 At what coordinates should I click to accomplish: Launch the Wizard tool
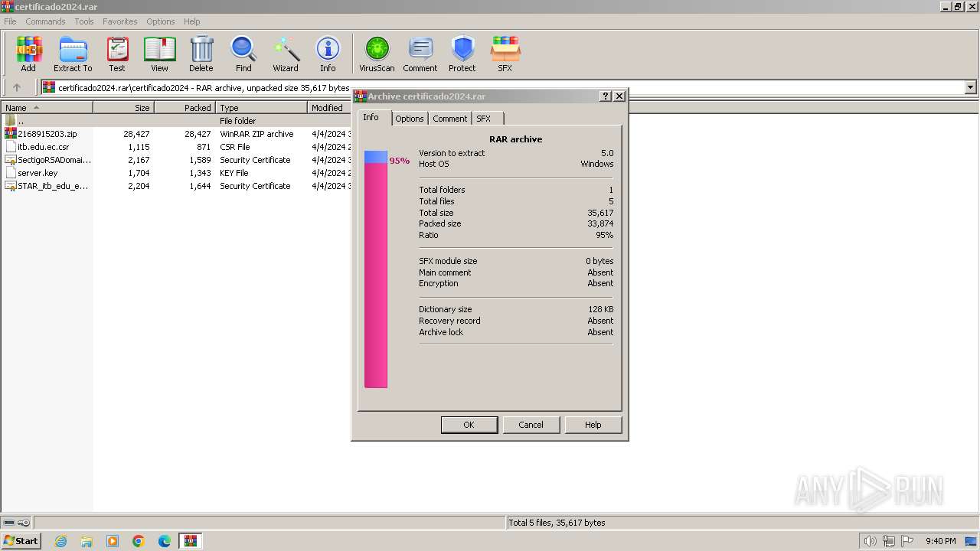click(x=286, y=54)
